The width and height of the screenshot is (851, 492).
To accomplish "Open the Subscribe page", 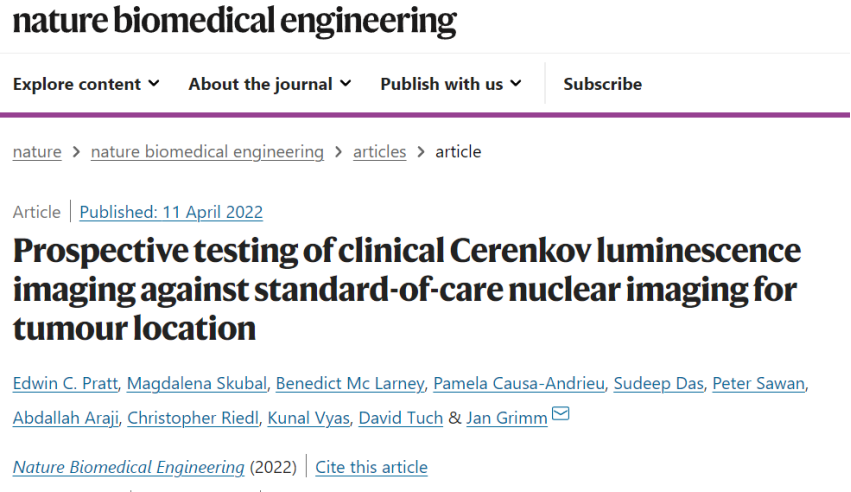I will (x=602, y=84).
